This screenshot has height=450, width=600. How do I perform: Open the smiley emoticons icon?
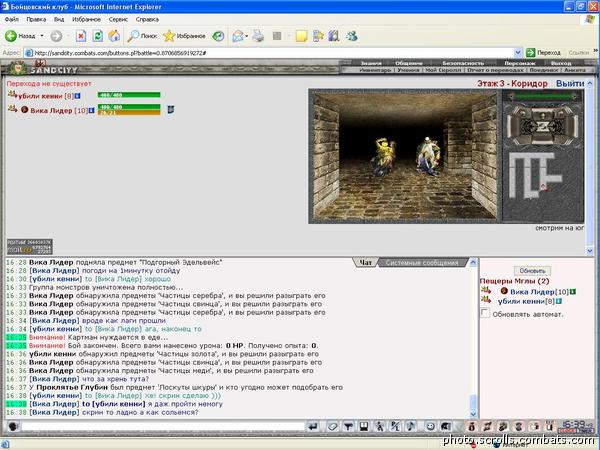pos(430,426)
